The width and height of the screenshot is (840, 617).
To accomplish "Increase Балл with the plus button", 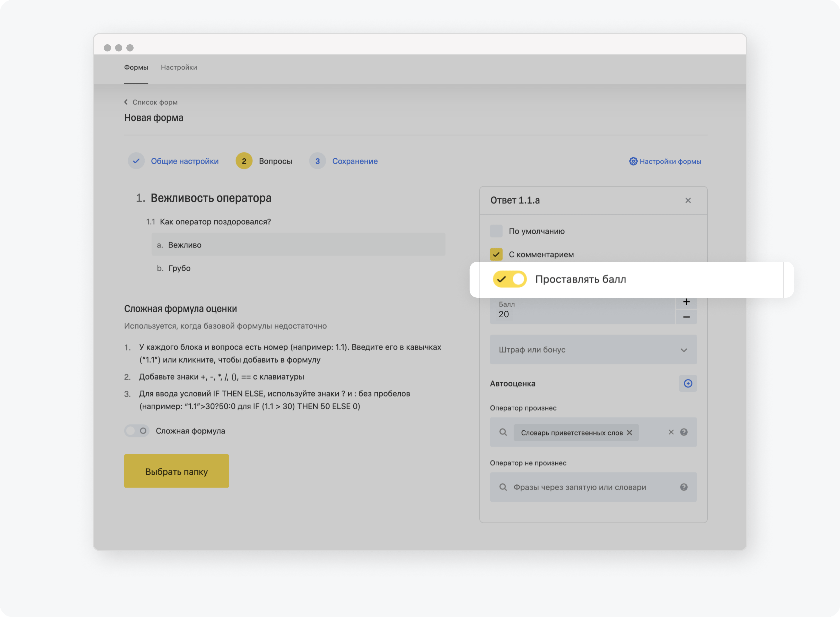I will 686,302.
